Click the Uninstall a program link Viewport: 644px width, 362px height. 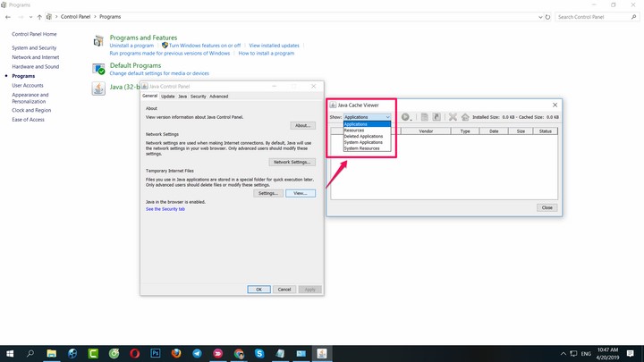[131, 46]
